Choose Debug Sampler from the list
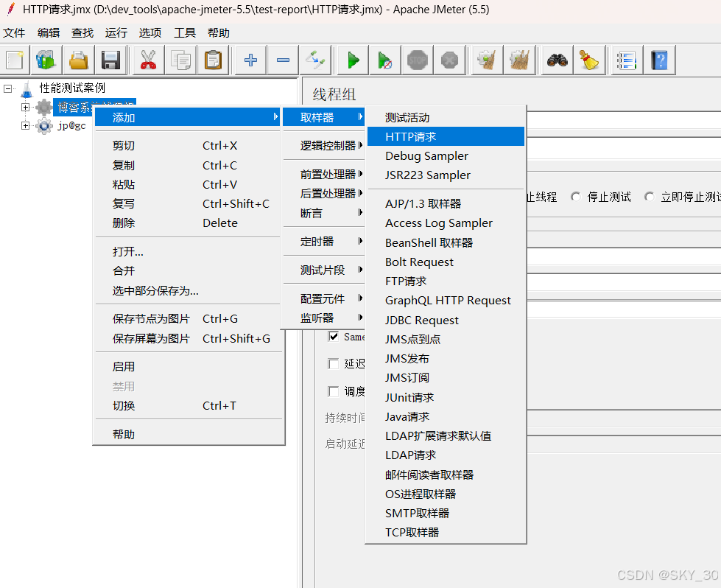721x588 pixels. (x=446, y=156)
